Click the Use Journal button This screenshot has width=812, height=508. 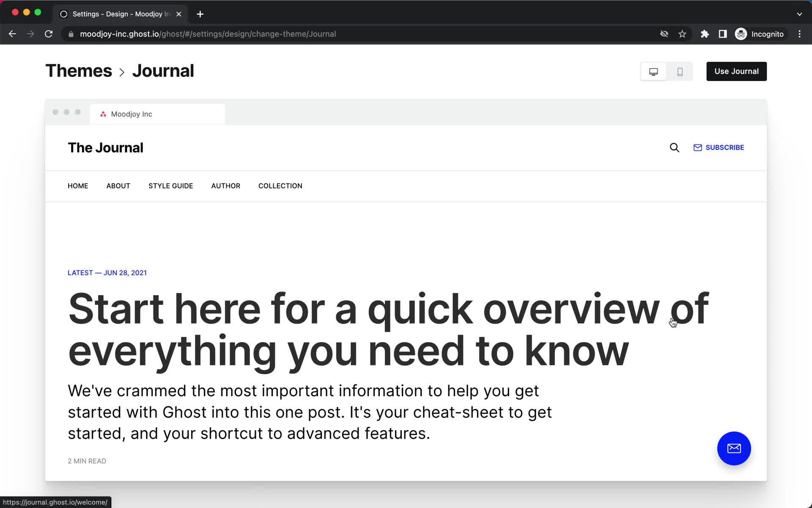point(736,71)
